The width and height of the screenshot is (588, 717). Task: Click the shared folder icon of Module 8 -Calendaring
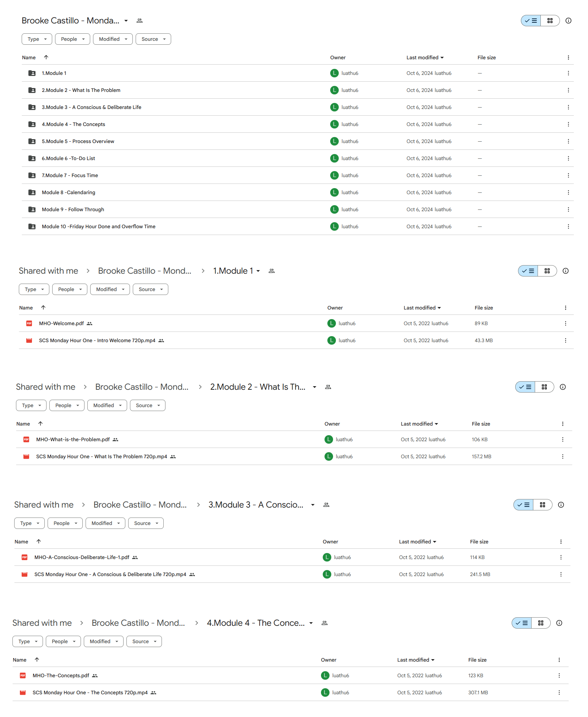coord(32,192)
